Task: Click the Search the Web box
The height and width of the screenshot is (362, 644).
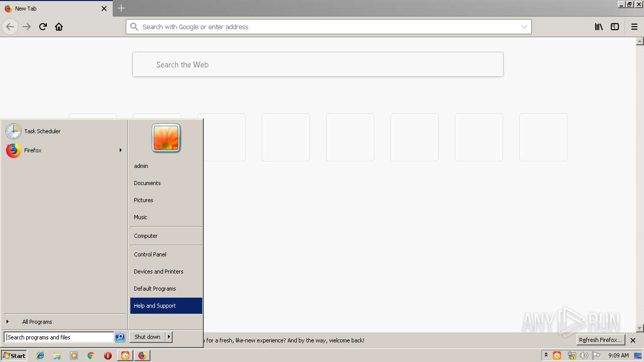Action: [318, 64]
